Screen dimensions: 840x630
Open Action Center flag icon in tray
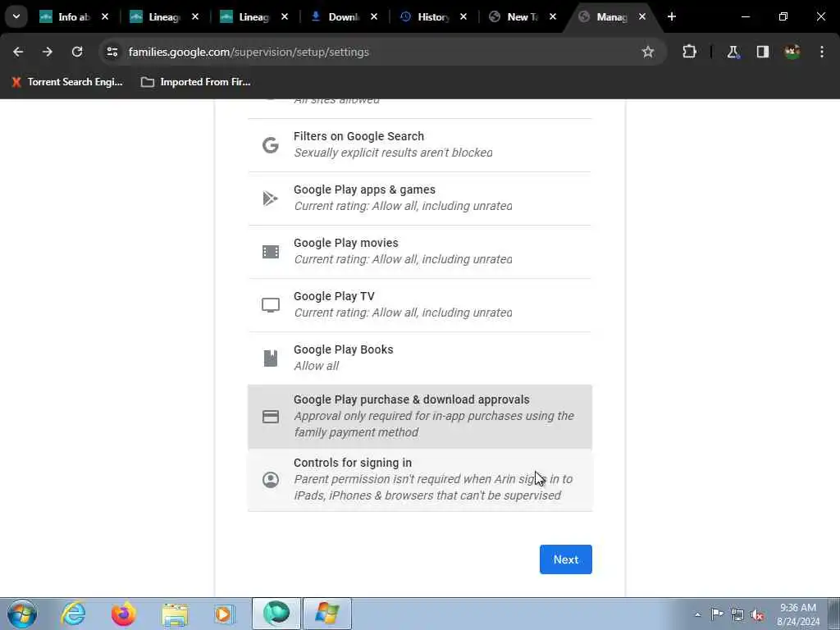point(717,614)
